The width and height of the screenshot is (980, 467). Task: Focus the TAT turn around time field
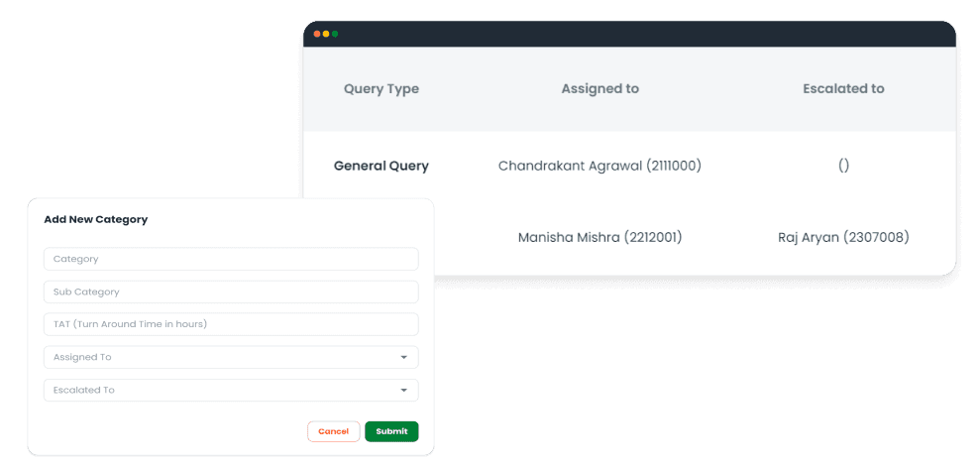click(x=231, y=324)
